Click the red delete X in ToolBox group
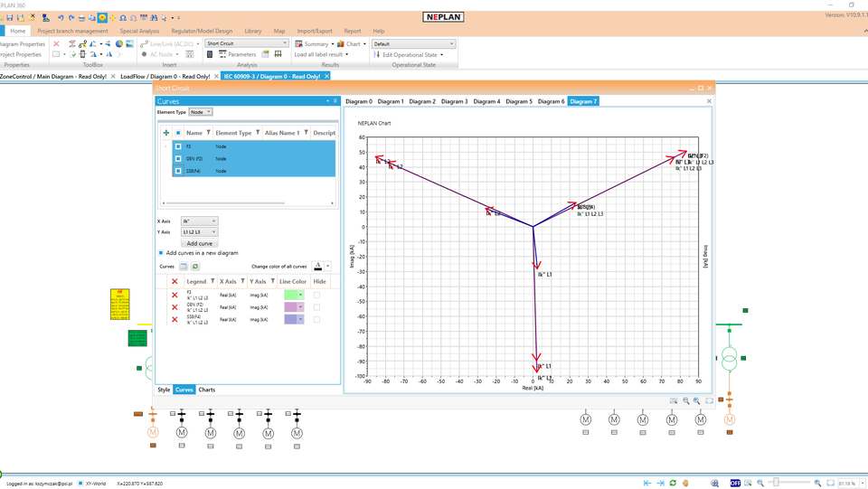Screen dimensions: 868x489 56,43
